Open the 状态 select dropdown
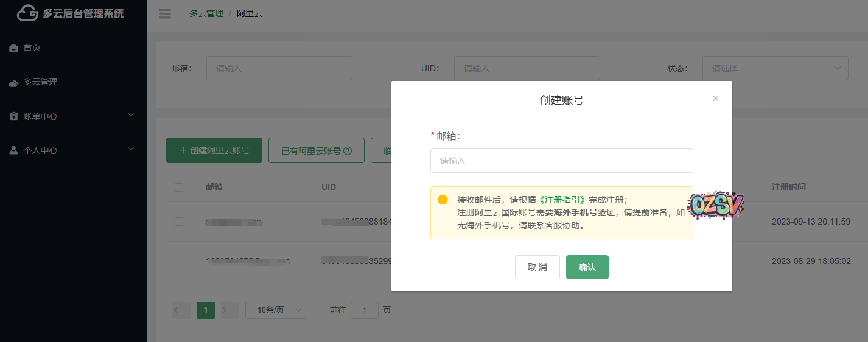Image resolution: width=868 pixels, height=342 pixels. pos(775,68)
